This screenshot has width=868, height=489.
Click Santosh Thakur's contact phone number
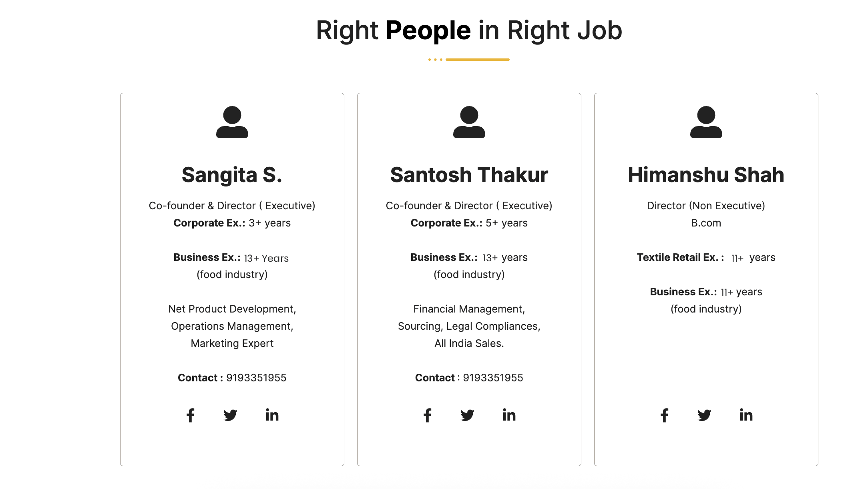coord(493,378)
